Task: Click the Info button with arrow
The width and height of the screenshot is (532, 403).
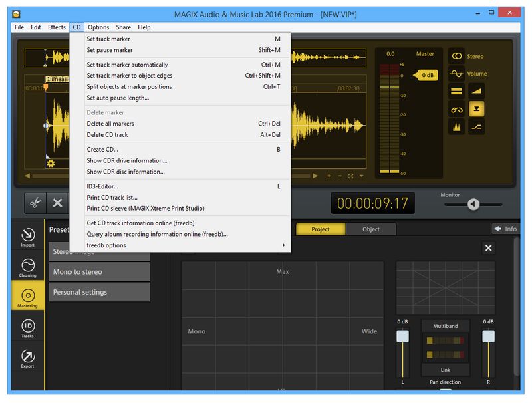Action: pyautogui.click(x=505, y=229)
